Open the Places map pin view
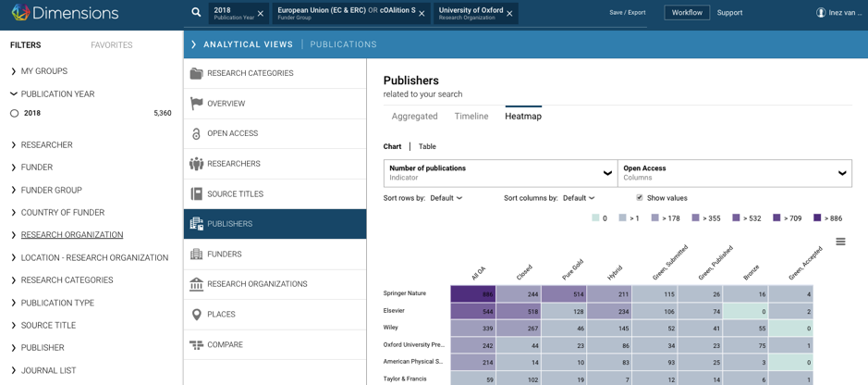Screen dimensions: 868x385 [x=196, y=315]
